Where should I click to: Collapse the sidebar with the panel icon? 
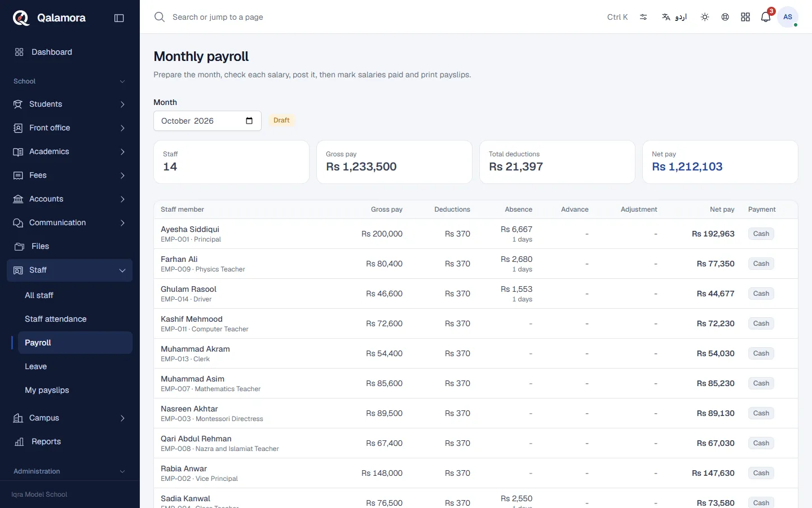point(119,18)
